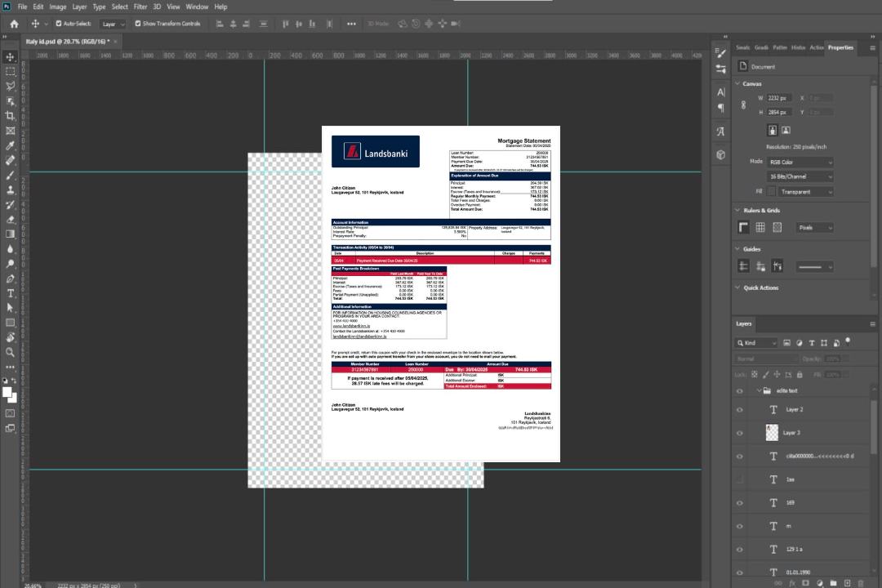Viewport: 882px width, 588px height.
Task: Toggle the layer filter switch on
Action: (x=848, y=341)
